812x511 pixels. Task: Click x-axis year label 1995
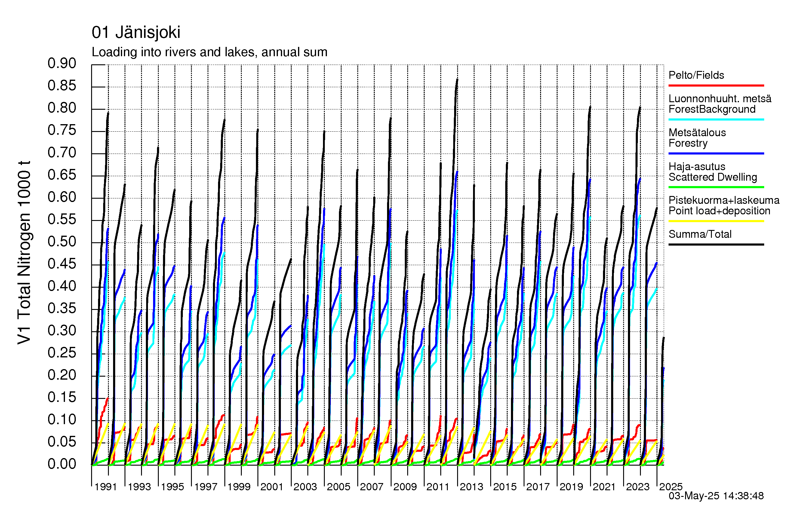click(x=172, y=487)
